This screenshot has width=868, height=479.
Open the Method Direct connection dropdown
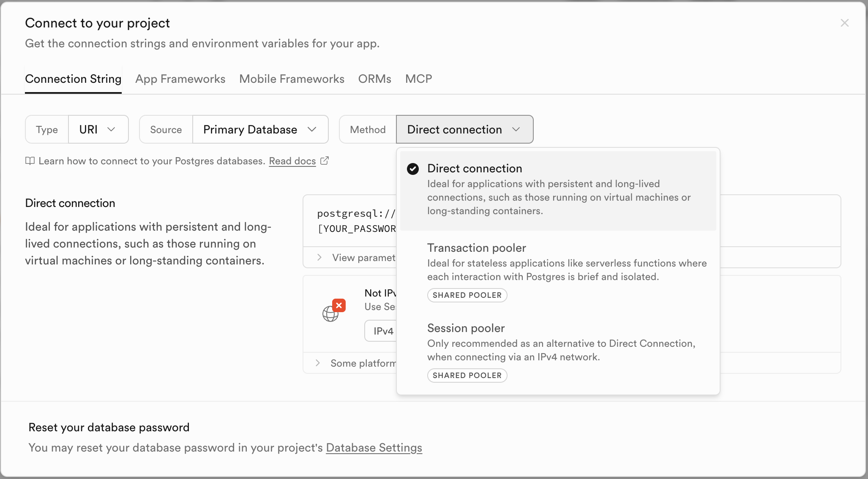464,129
